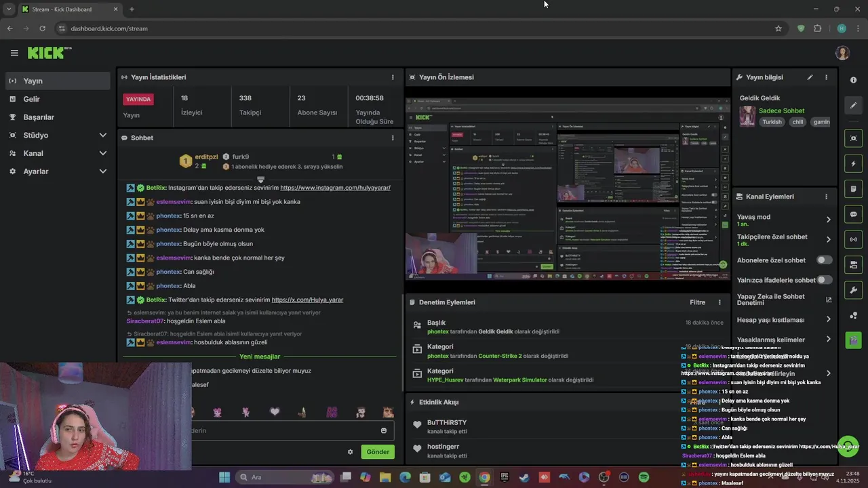Screen dimensions: 868x488
Task: Open Epic Games launcher from taskbar
Action: 505,477
